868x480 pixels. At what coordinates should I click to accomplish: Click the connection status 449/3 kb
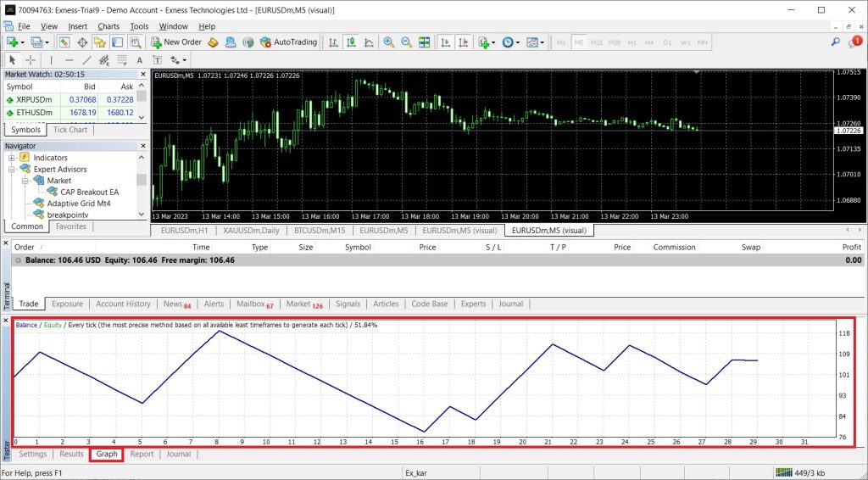coord(800,472)
